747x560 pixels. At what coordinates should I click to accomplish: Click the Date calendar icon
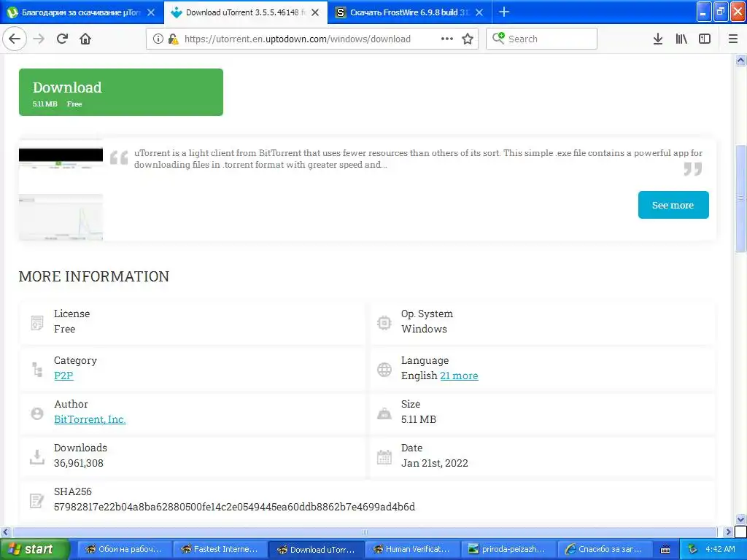384,457
